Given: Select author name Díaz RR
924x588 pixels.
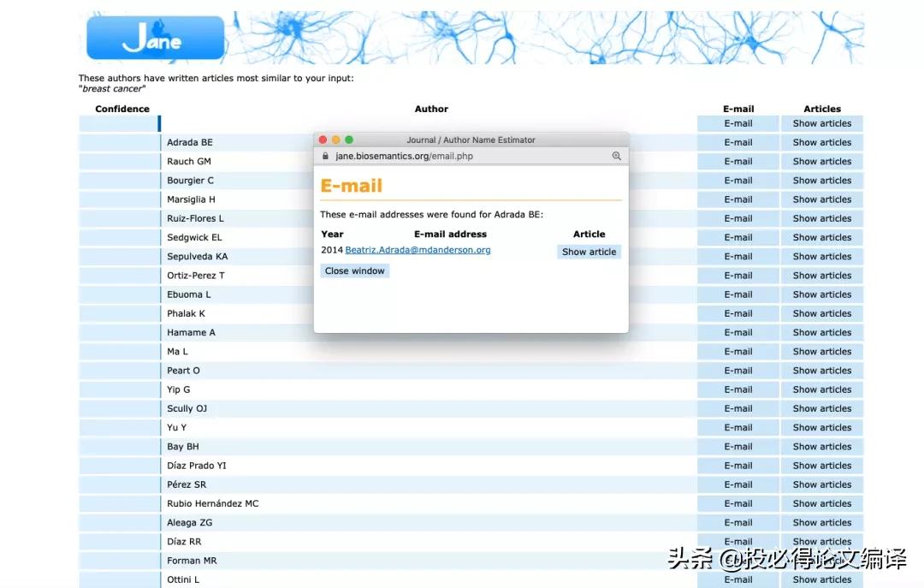Looking at the screenshot, I should point(184,542).
